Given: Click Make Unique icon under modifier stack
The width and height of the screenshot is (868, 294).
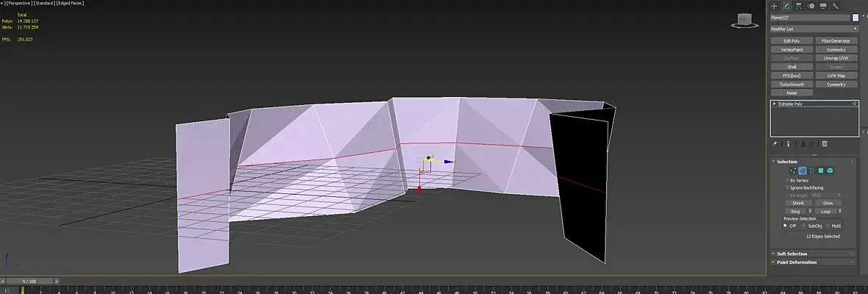Looking at the screenshot, I should (802, 143).
